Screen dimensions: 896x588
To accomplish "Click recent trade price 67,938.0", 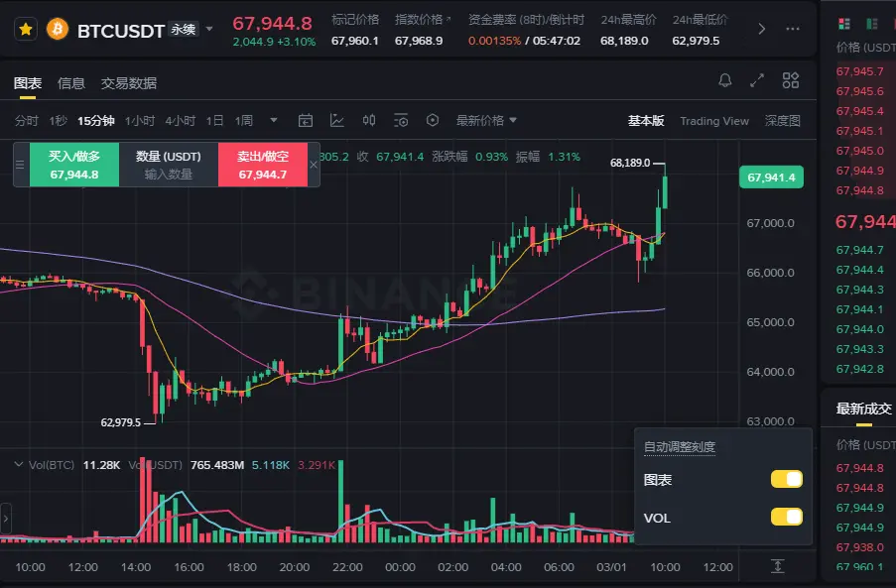I will [x=859, y=547].
